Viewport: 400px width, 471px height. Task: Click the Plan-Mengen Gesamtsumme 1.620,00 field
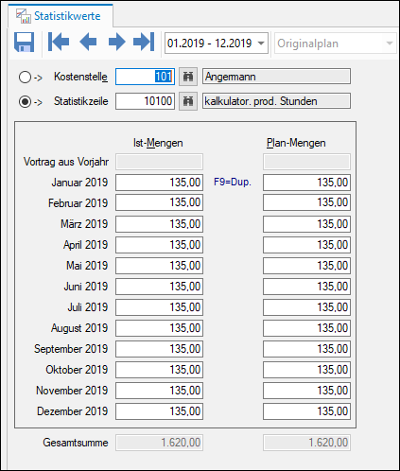click(x=307, y=443)
